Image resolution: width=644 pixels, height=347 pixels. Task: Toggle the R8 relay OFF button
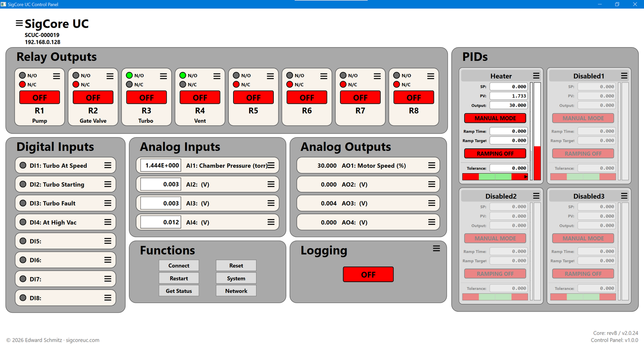(414, 98)
